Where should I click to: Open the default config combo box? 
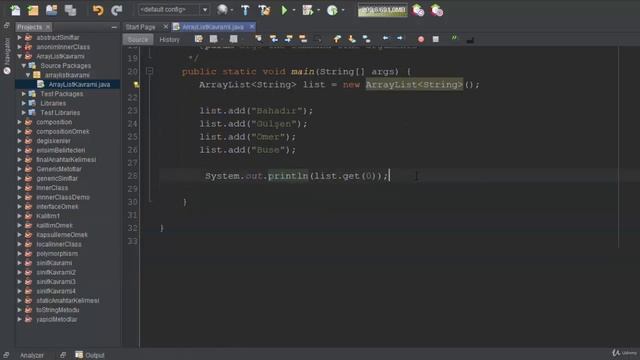tap(173, 9)
